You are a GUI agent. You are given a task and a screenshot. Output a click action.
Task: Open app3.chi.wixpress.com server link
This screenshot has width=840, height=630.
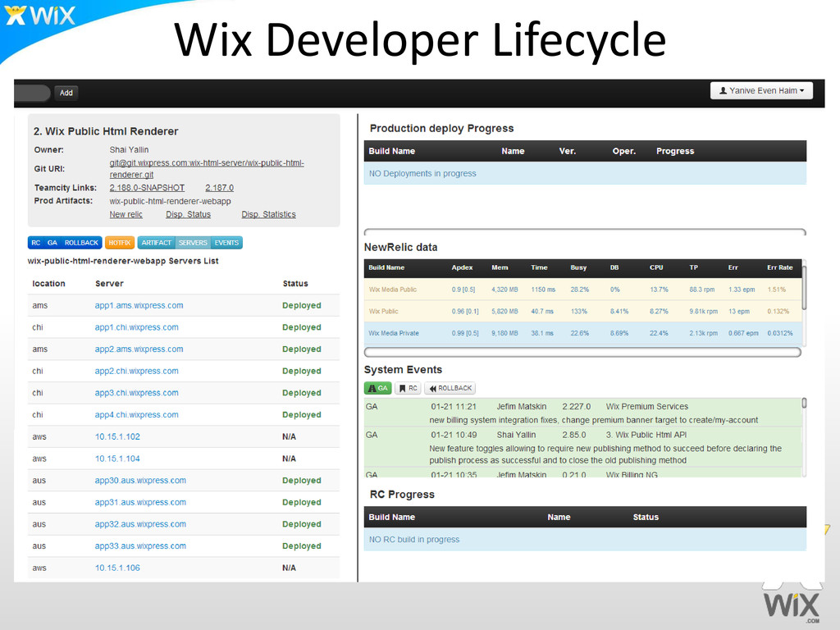[x=137, y=393]
